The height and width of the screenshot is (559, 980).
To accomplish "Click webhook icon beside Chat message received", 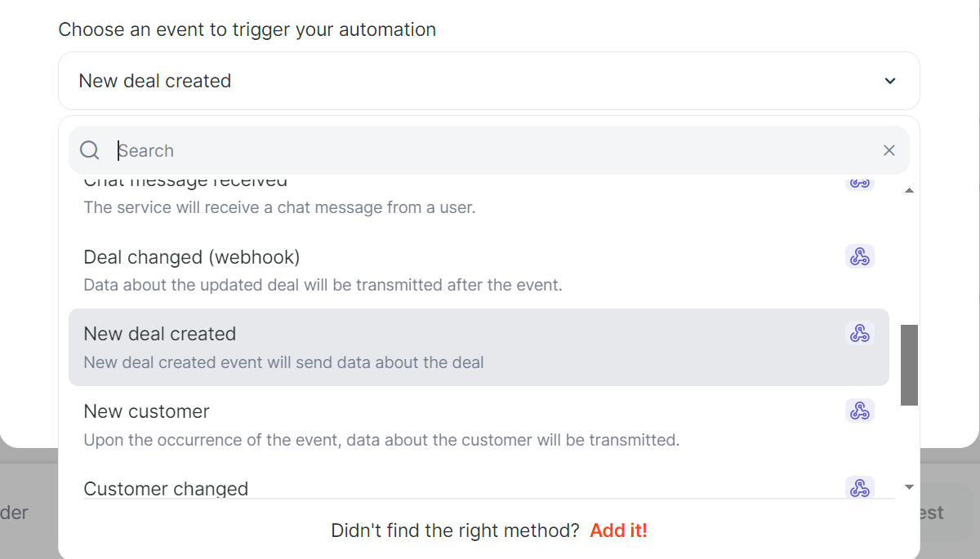I will click(859, 183).
